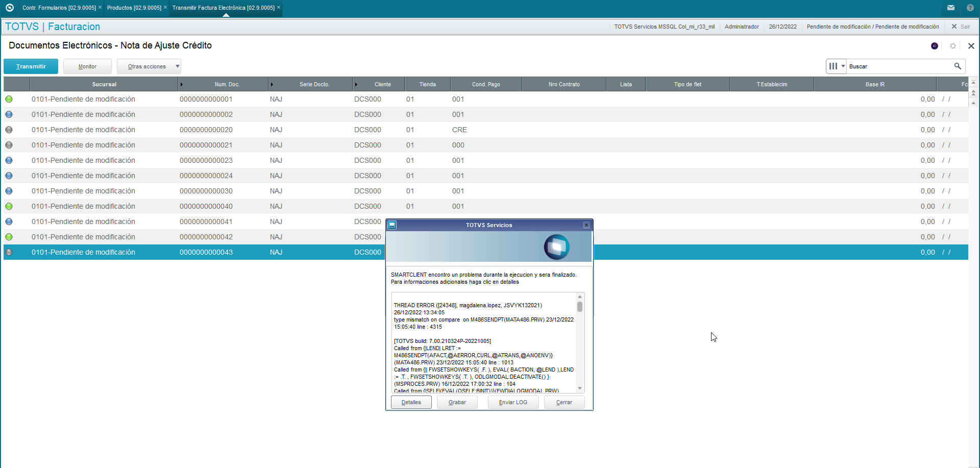Select document number 0000000000041 cell
Viewport: 980px width, 468px height.
206,221
